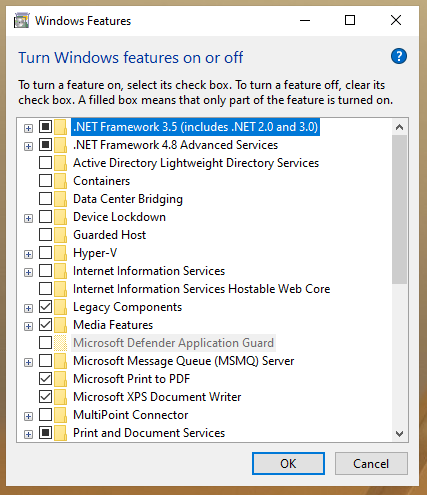Check Internet Information Services Hostable Web Core box

click(x=45, y=289)
